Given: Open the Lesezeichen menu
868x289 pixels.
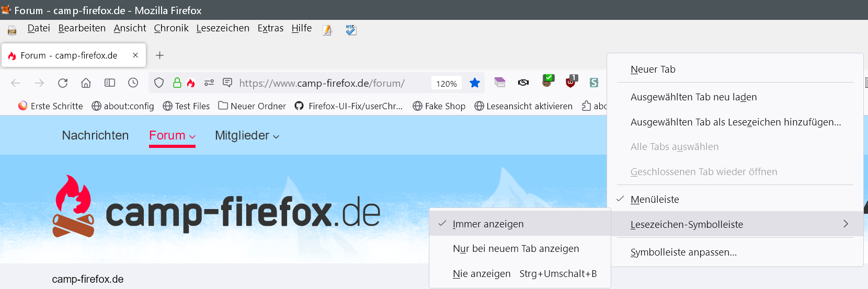Looking at the screenshot, I should coord(223,28).
